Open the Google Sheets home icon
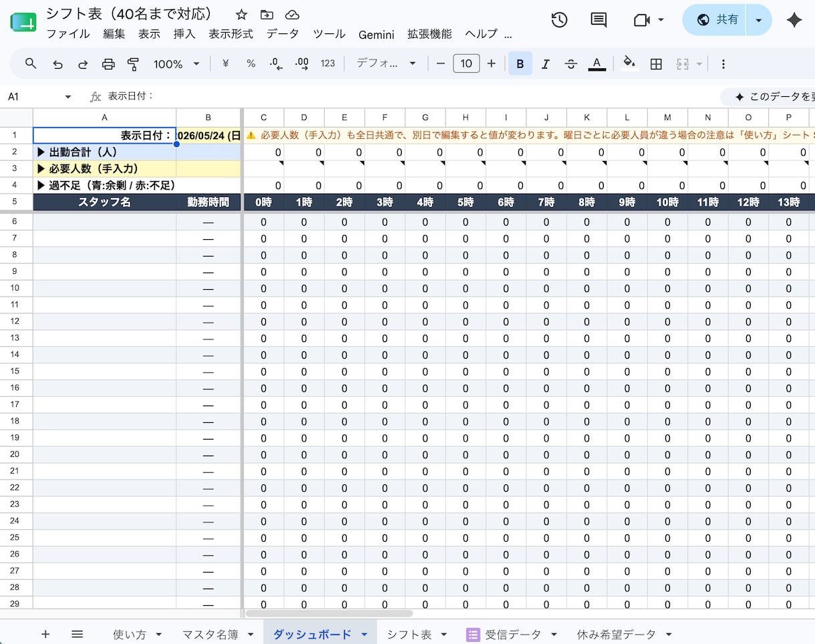The width and height of the screenshot is (815, 644). pos(23,22)
